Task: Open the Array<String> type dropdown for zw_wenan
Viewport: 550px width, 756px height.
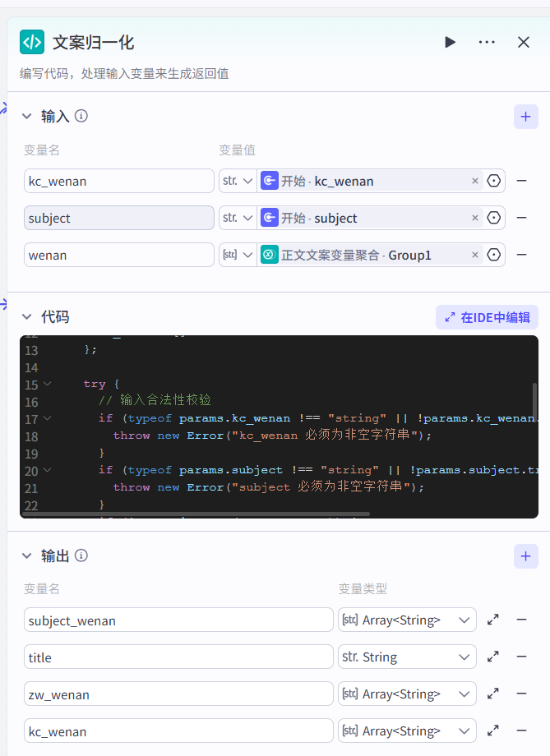Action: [x=407, y=694]
